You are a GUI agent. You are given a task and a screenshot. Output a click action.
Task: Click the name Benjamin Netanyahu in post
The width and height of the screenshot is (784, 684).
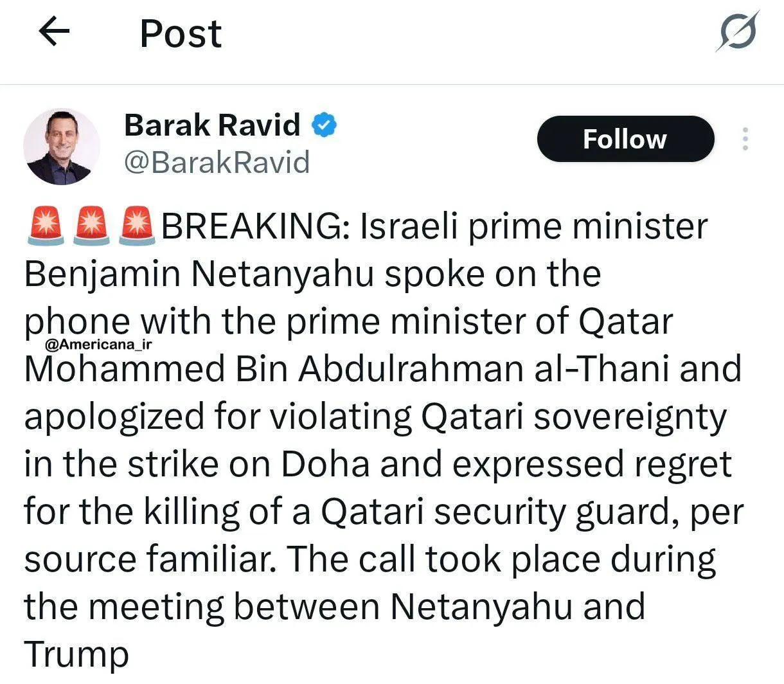[199, 274]
